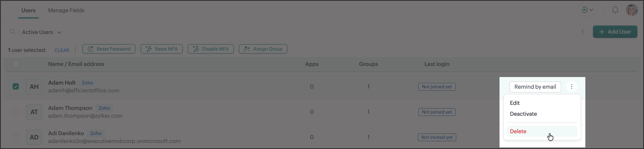Image resolution: width=644 pixels, height=149 pixels.
Task: Tick the select-all header checkbox
Action: (x=16, y=64)
